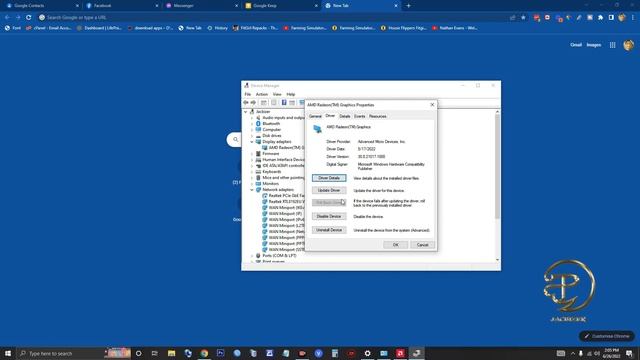Open the download apps bookmark
640x360 pixels.
pos(151,28)
